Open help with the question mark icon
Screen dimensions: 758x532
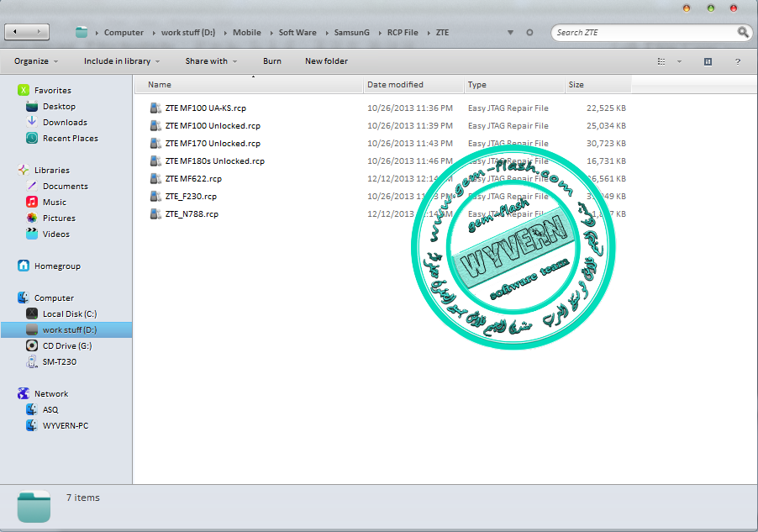click(x=737, y=61)
